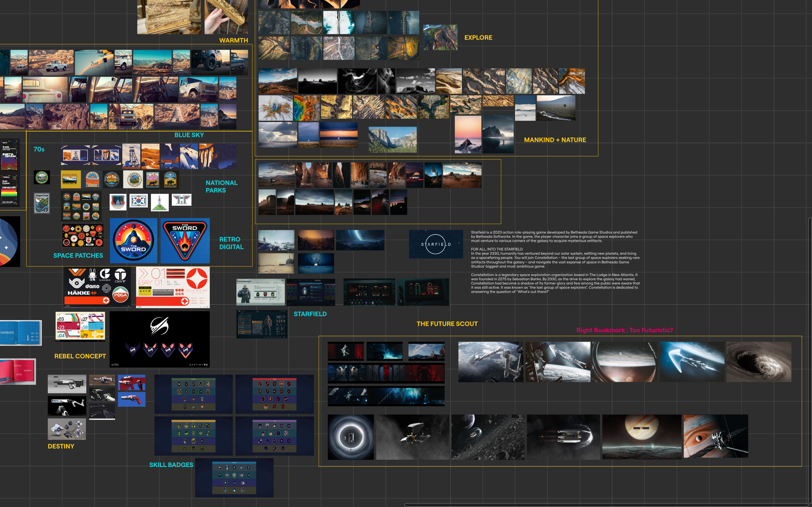Viewport: 812px width, 507px height.
Task: Click the pink "Right Bookmark : Too Futuristic?" note
Action: tap(624, 330)
